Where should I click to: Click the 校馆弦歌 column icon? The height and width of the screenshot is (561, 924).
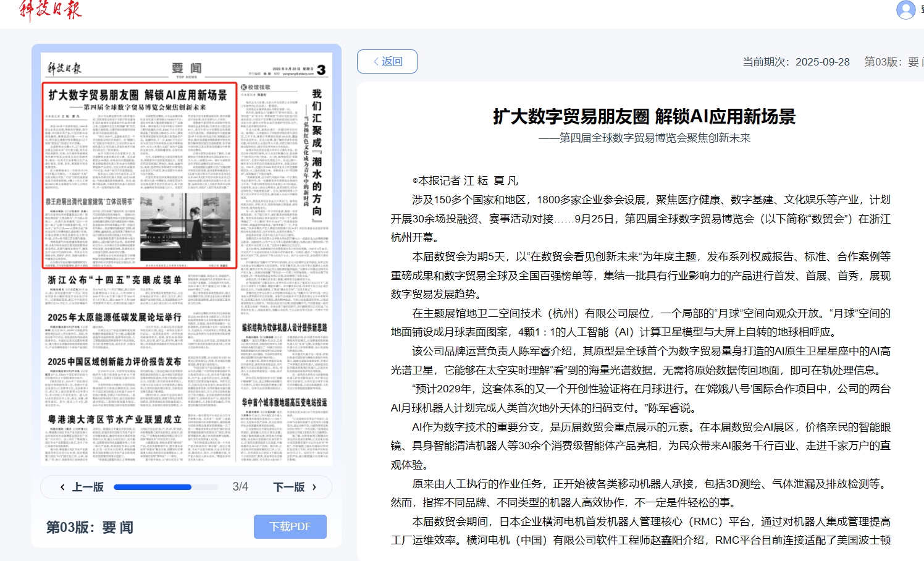tap(244, 87)
